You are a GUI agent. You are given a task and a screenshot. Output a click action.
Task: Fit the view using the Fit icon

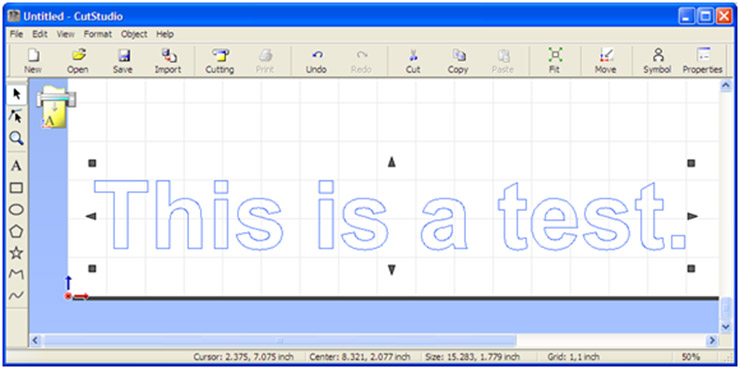[555, 60]
